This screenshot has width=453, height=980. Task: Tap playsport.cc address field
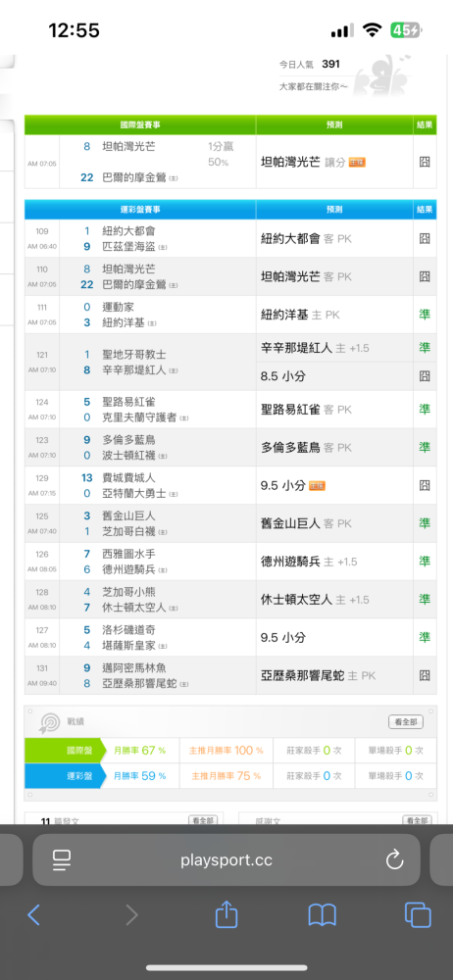click(x=226, y=860)
